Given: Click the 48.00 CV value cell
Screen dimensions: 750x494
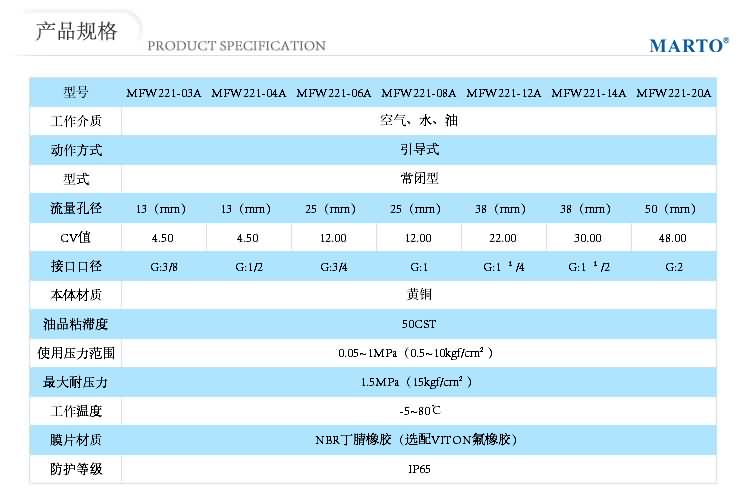Looking at the screenshot, I should pos(673,238).
